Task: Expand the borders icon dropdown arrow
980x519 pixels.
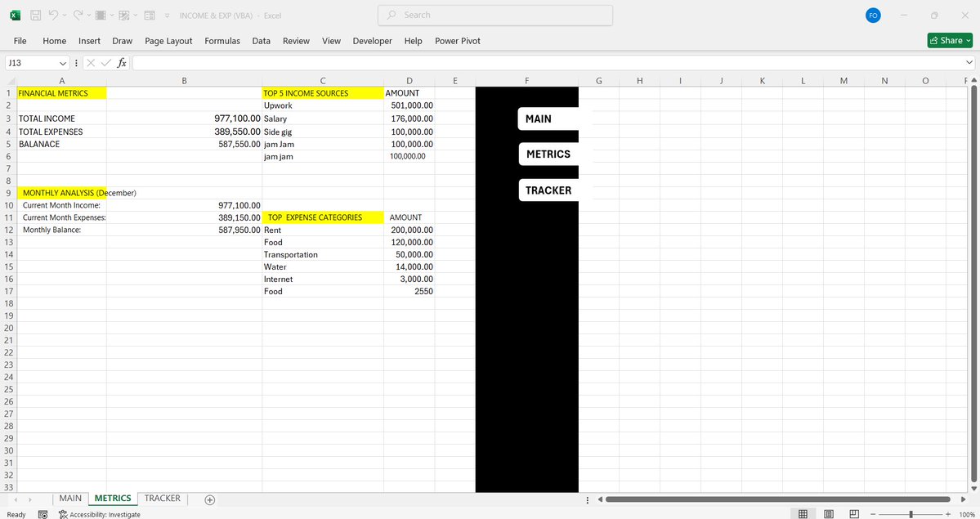Action: point(111,16)
